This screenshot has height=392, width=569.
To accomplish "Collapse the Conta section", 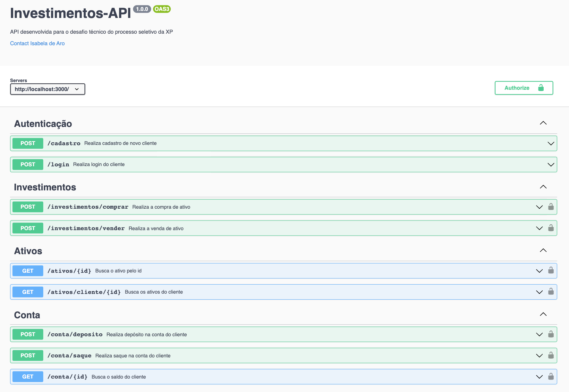I will 543,314.
